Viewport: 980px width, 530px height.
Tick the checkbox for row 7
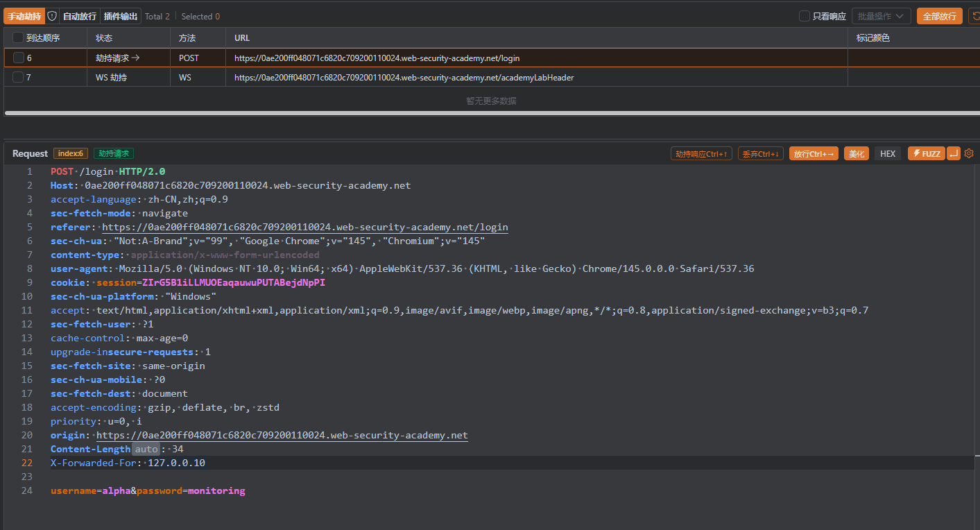point(19,78)
